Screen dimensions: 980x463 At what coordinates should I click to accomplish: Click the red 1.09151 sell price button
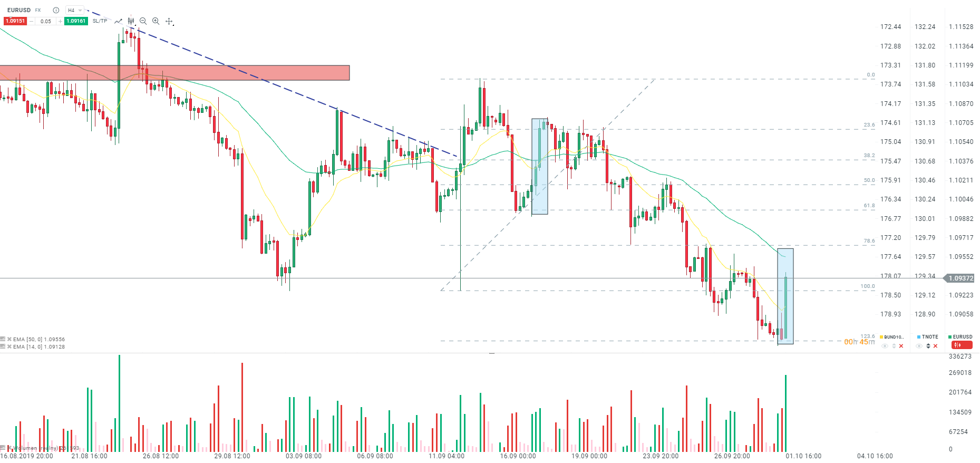click(x=15, y=21)
